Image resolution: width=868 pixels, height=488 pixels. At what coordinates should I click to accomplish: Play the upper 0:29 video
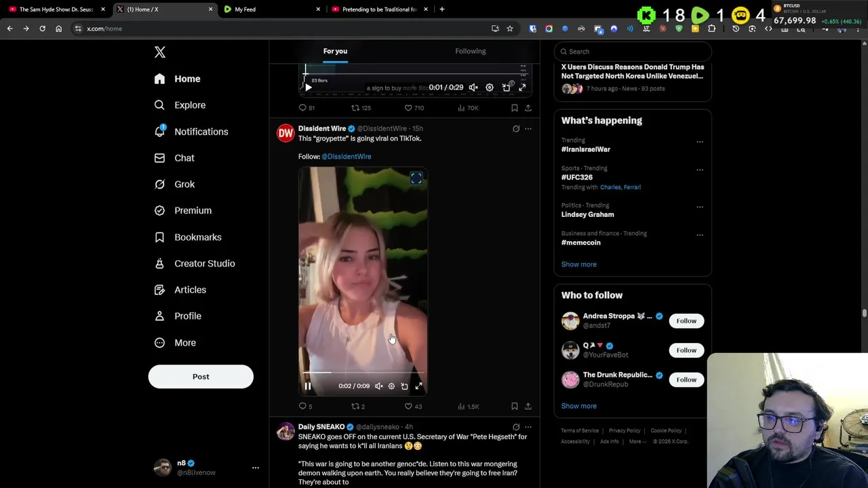pyautogui.click(x=308, y=87)
